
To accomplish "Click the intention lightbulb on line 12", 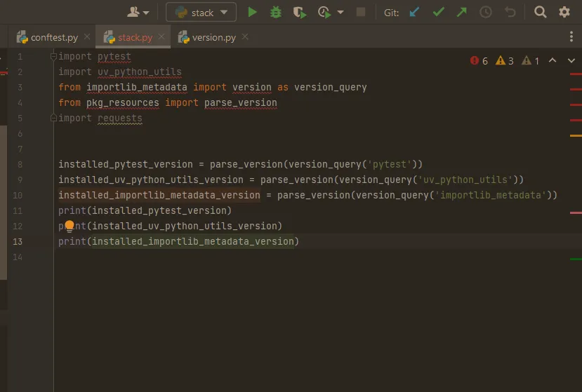I will pos(70,226).
